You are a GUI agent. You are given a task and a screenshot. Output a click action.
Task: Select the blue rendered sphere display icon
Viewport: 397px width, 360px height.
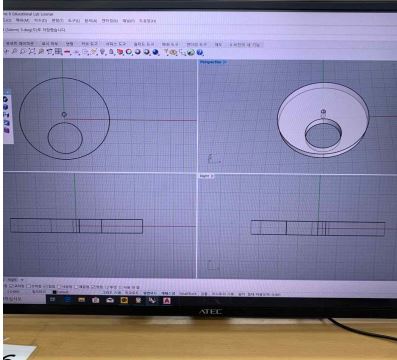pyautogui.click(x=155, y=52)
